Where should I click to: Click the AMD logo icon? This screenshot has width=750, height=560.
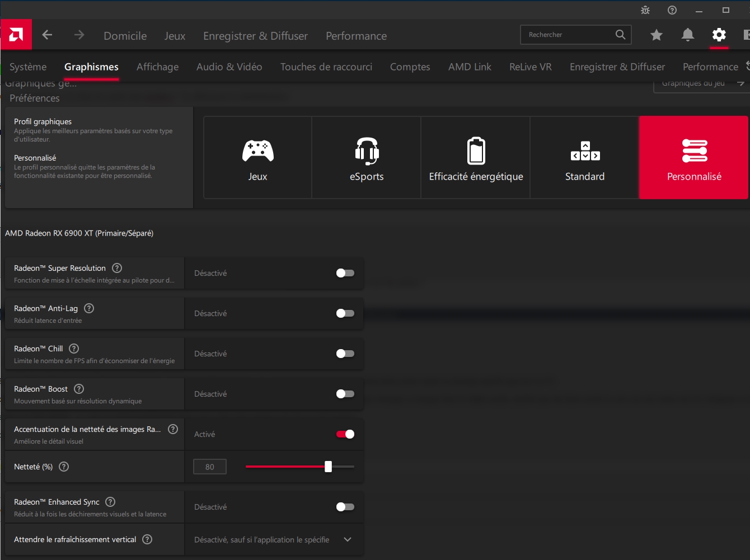[x=16, y=35]
